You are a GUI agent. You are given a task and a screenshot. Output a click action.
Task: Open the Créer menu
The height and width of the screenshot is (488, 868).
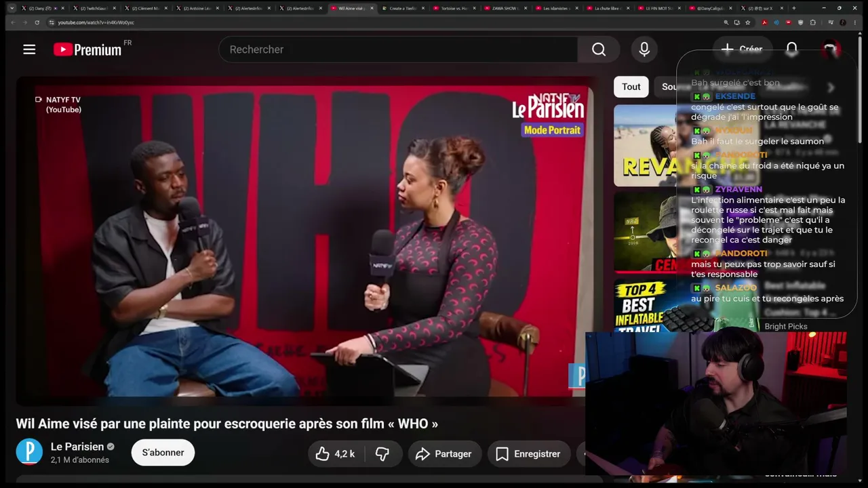coord(742,49)
